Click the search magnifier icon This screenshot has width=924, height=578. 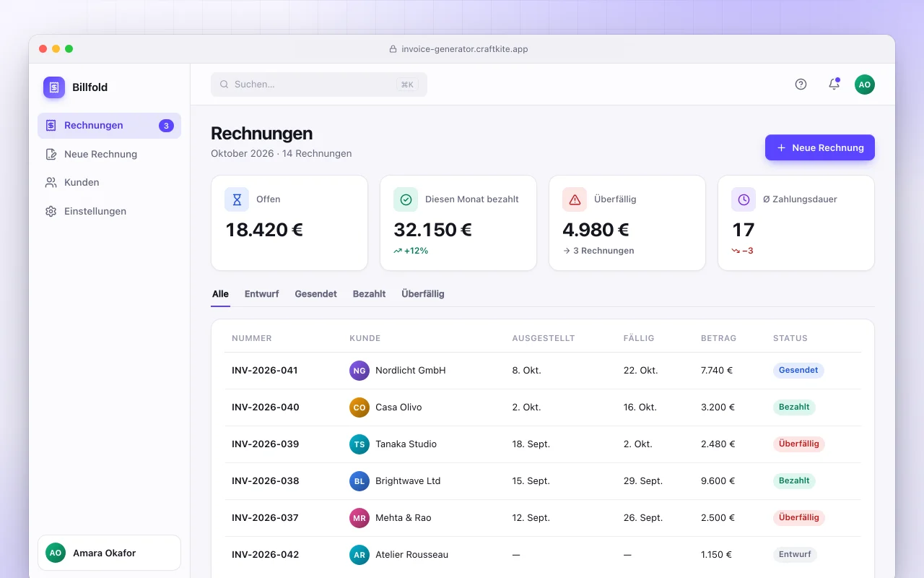[225, 85]
